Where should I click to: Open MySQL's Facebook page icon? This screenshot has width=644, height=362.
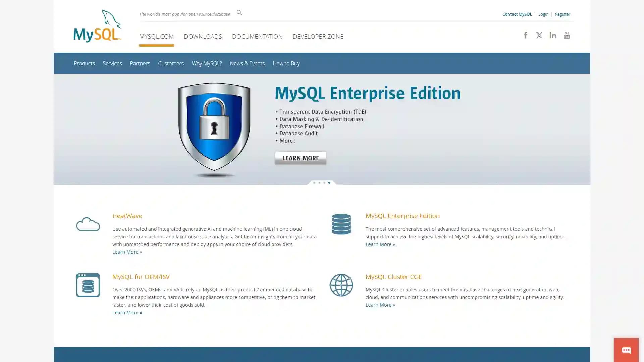(525, 35)
